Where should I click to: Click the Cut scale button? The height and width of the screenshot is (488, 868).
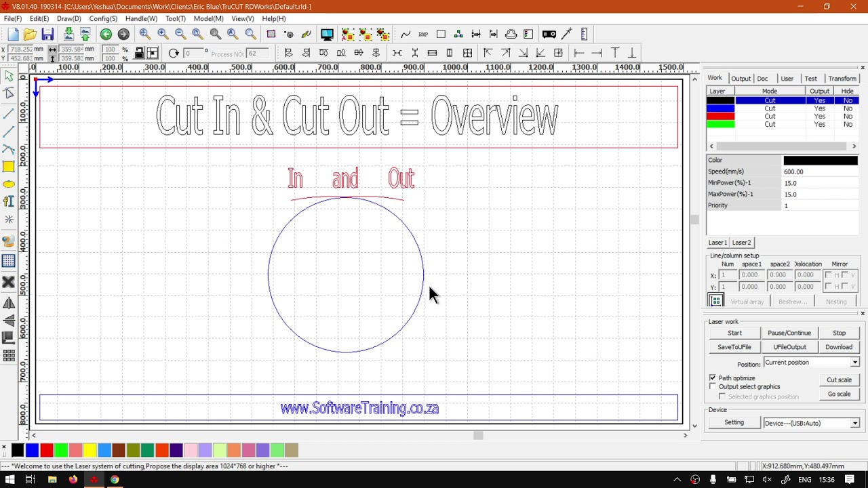coord(839,380)
